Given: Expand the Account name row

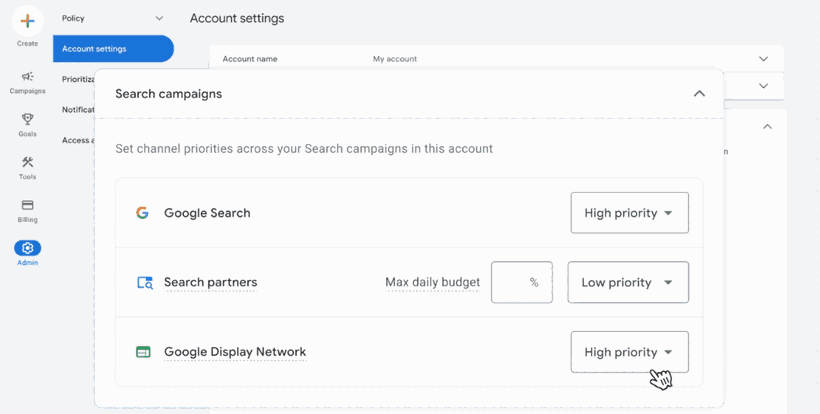Looking at the screenshot, I should [764, 59].
